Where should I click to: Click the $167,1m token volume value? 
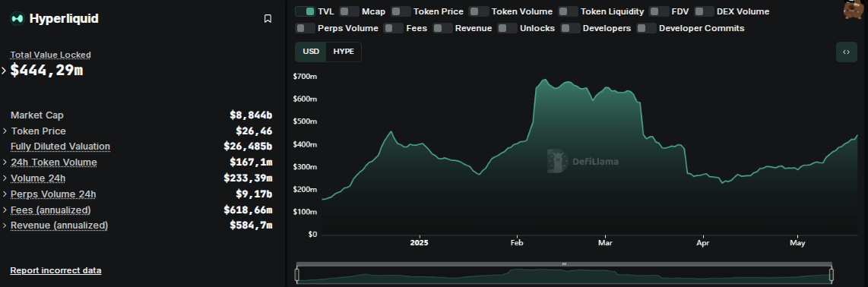pos(251,162)
